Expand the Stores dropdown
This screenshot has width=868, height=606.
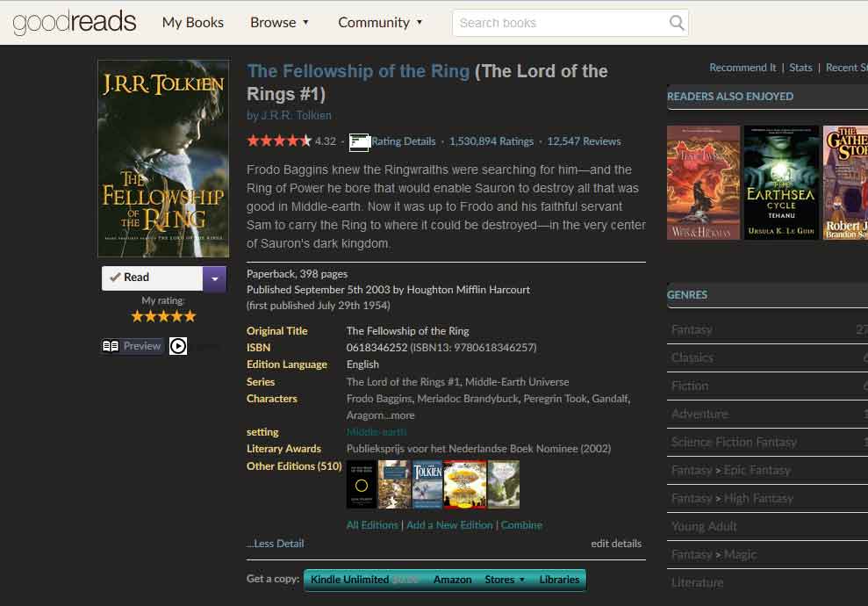pos(505,580)
